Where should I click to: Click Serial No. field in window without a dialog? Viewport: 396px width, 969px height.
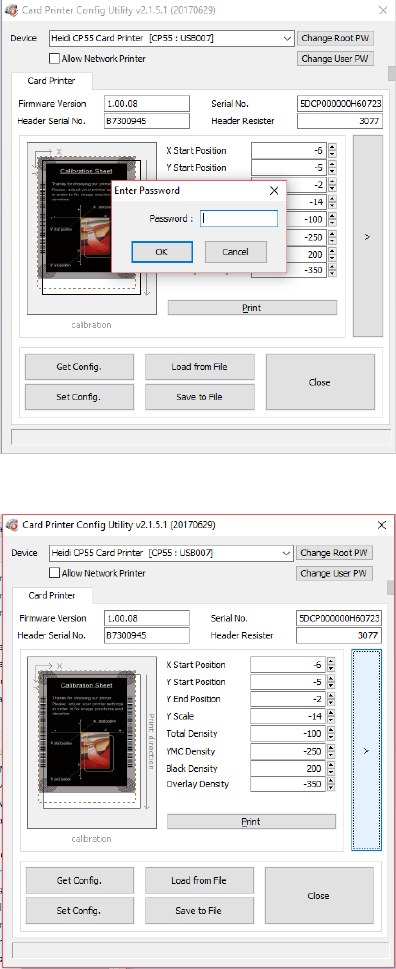[x=339, y=618]
